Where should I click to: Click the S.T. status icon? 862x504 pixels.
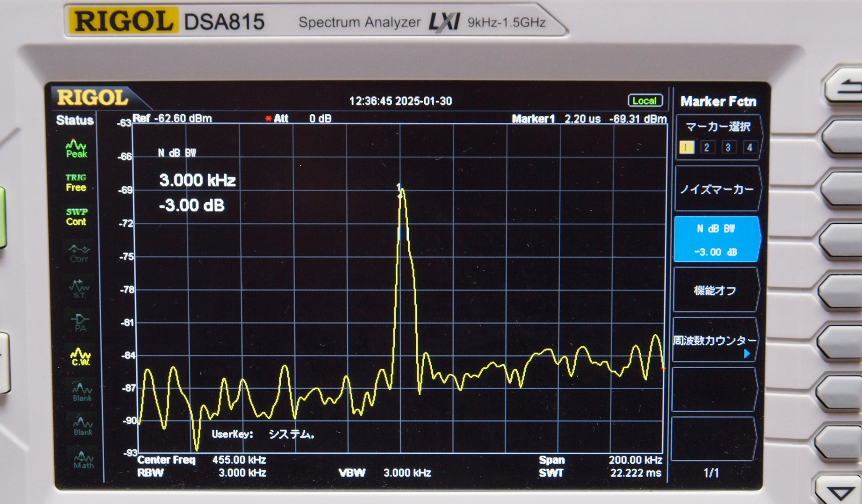[x=79, y=289]
